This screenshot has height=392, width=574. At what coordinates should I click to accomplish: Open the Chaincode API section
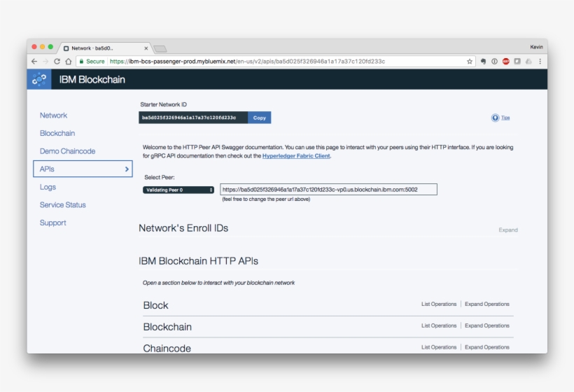pos(167,349)
